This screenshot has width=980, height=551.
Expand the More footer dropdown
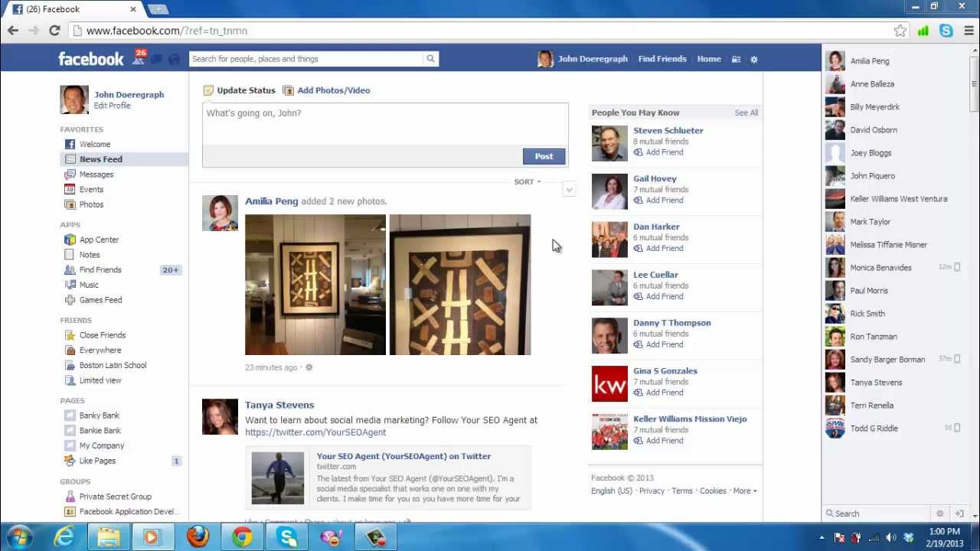(745, 491)
